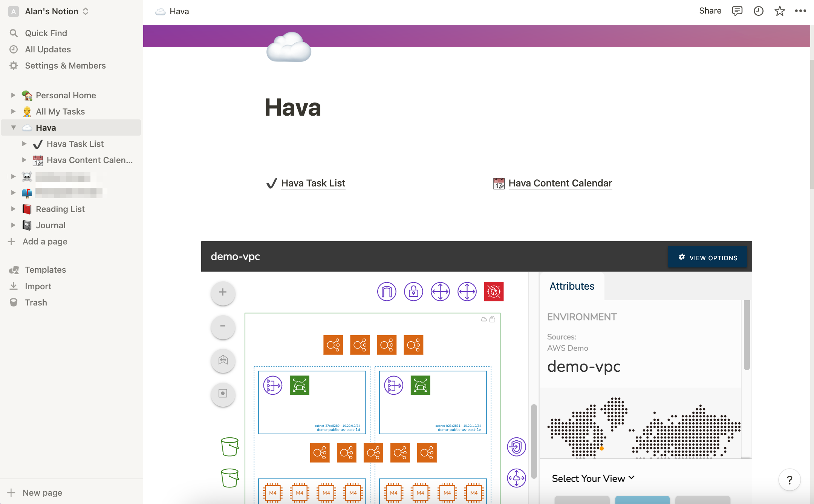Open page history with the clock icon

758,11
